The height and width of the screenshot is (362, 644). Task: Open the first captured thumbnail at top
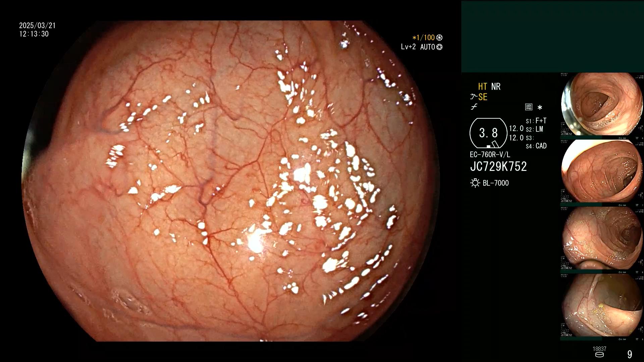coord(602,104)
